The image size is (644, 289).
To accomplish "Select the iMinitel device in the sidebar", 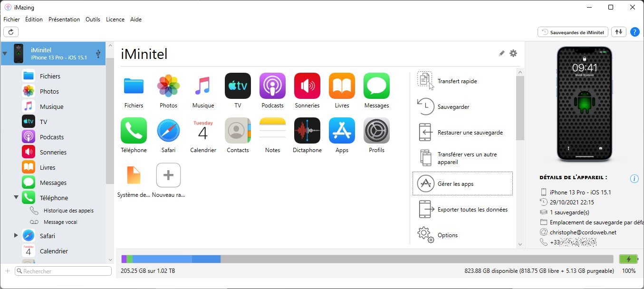I will (53, 54).
